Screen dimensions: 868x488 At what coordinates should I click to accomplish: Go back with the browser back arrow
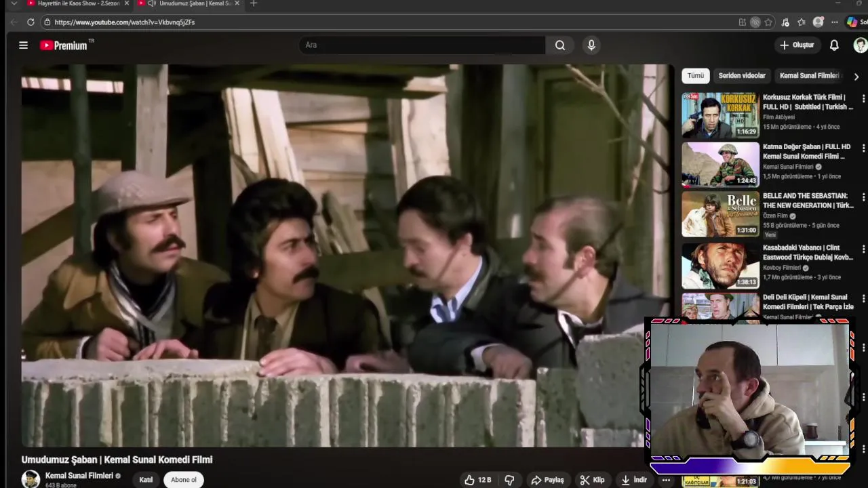click(14, 22)
